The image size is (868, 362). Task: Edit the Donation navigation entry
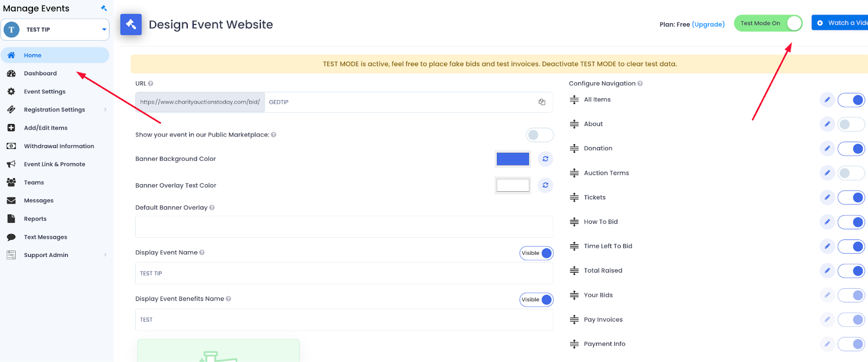pyautogui.click(x=827, y=148)
